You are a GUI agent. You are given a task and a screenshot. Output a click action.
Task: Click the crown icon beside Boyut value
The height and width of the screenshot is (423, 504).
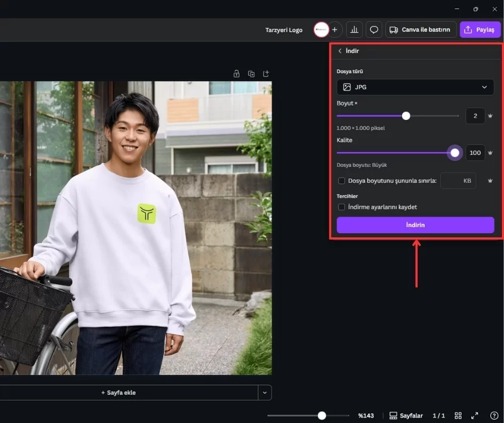(490, 116)
